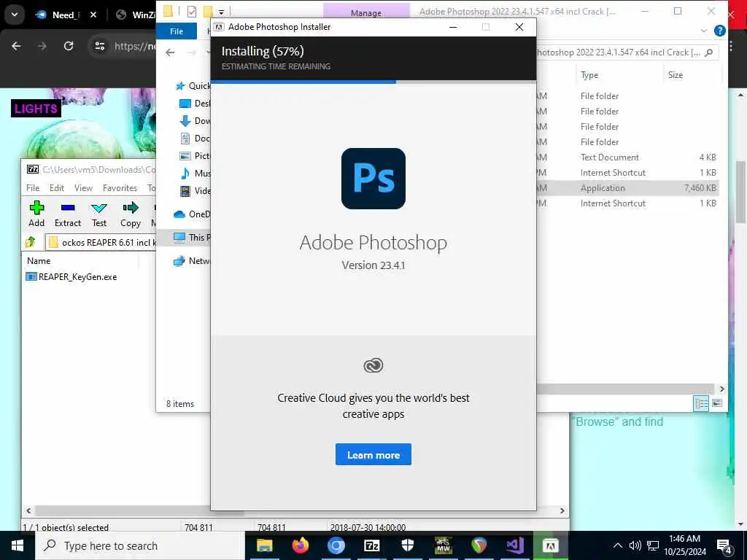Close the Need_ browser tab
Screen dimensions: 747x560
[93, 15]
